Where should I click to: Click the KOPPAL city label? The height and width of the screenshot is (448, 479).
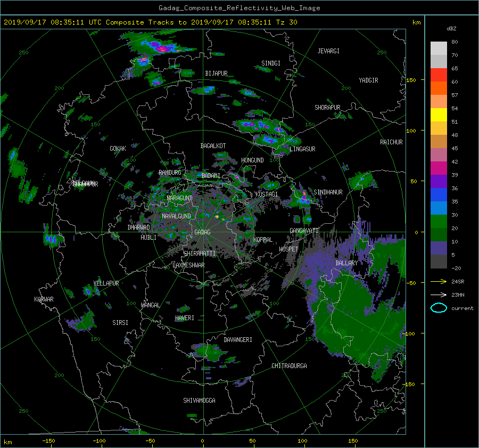[x=263, y=240]
